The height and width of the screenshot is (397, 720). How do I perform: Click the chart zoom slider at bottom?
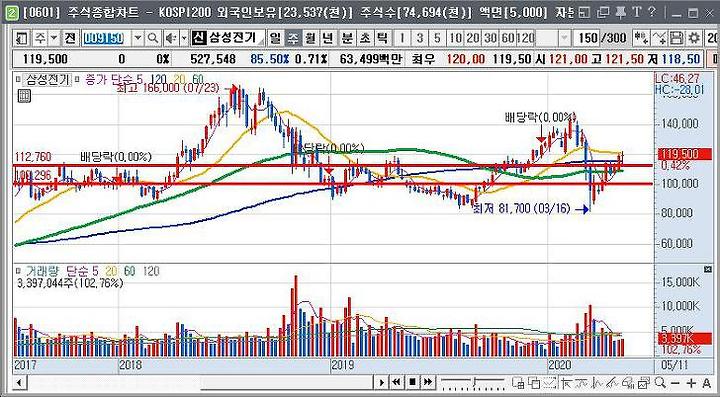pos(473,382)
